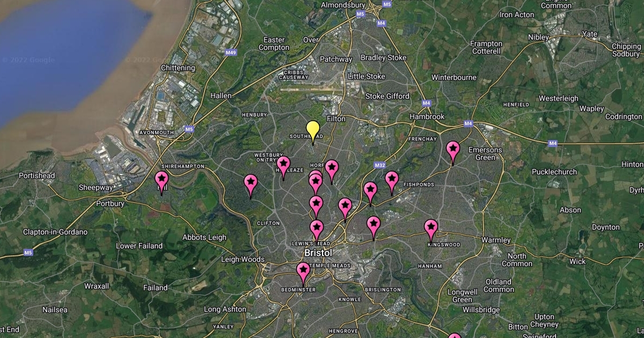Click the M49 motorway badge

click(x=231, y=53)
